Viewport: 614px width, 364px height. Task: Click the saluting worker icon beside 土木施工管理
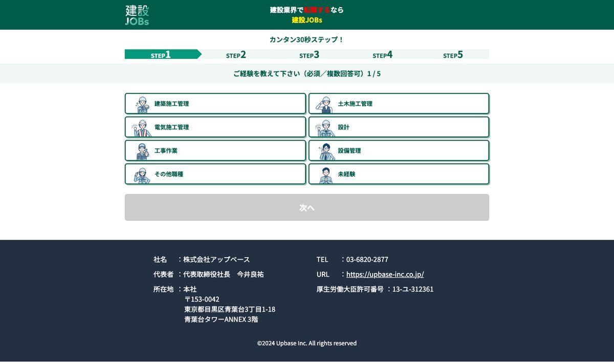(325, 104)
